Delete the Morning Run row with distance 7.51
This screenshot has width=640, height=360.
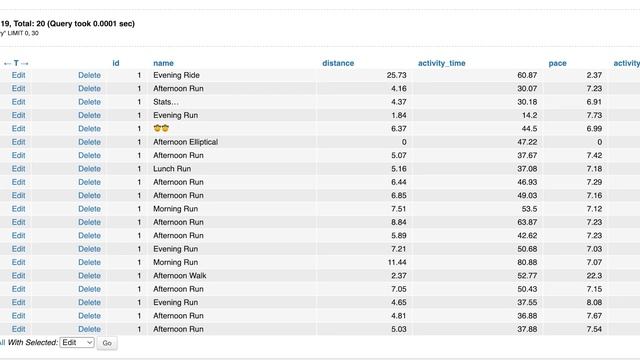tap(89, 209)
